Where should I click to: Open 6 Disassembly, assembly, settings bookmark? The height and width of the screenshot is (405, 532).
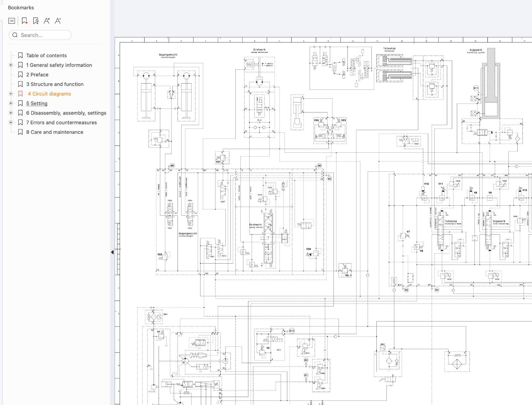(66, 113)
